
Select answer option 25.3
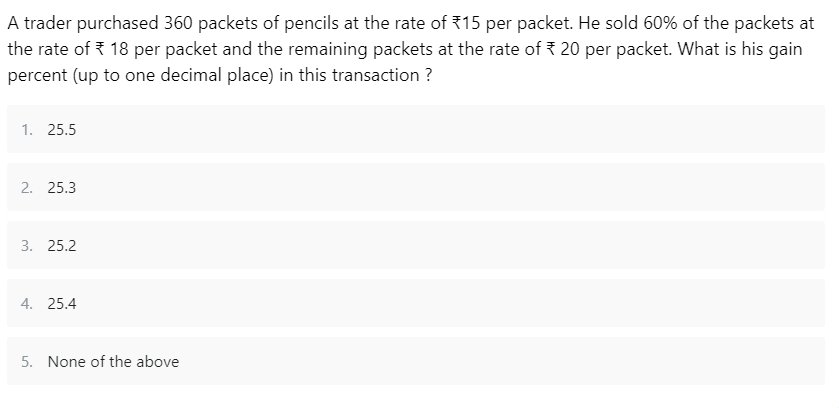click(416, 187)
